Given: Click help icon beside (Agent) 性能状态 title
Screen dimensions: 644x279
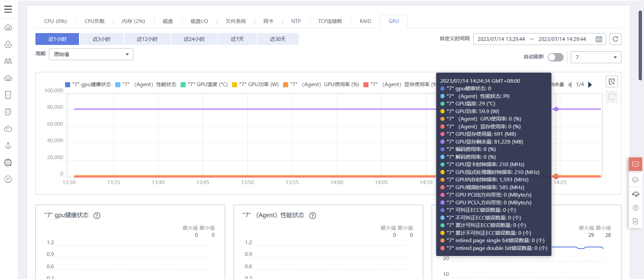Looking at the screenshot, I should click(313, 215).
